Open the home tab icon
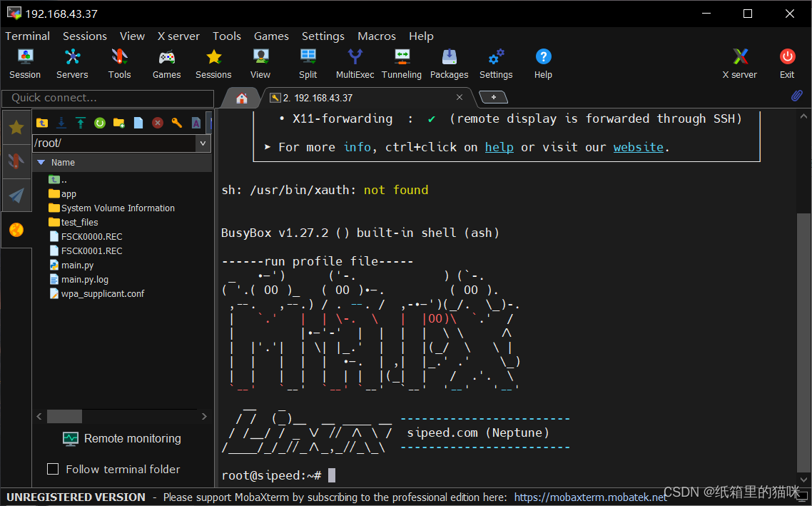 pyautogui.click(x=241, y=98)
